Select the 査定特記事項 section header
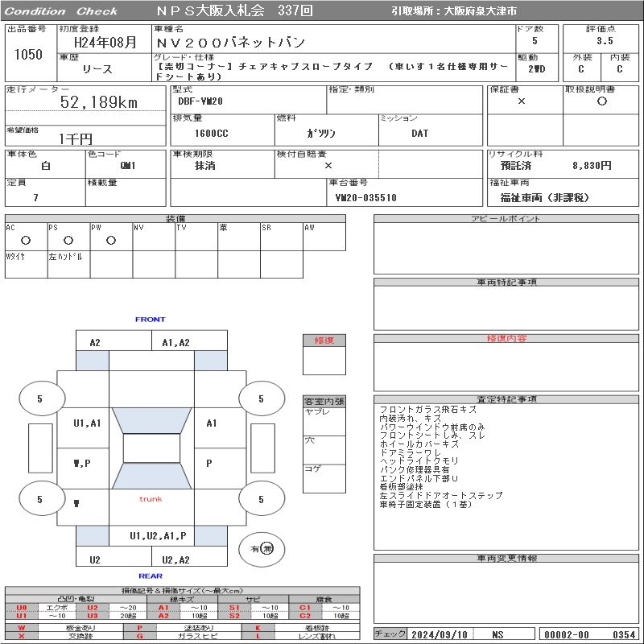The height and width of the screenshot is (644, 644). point(508,399)
